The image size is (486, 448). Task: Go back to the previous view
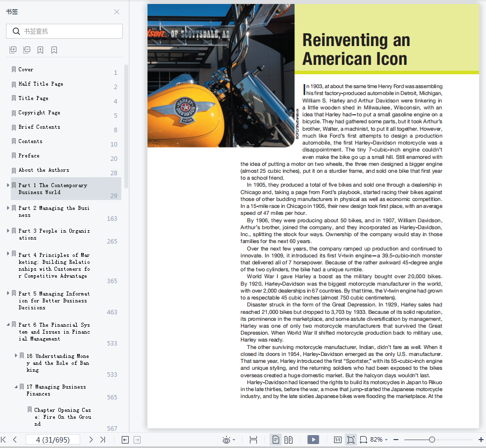[x=125, y=440]
